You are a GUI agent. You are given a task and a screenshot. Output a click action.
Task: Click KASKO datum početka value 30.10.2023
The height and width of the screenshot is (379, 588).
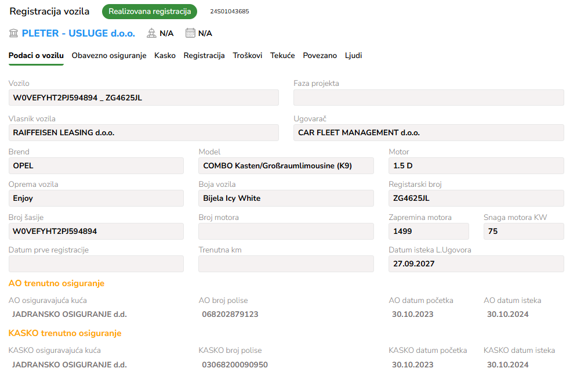click(x=412, y=364)
